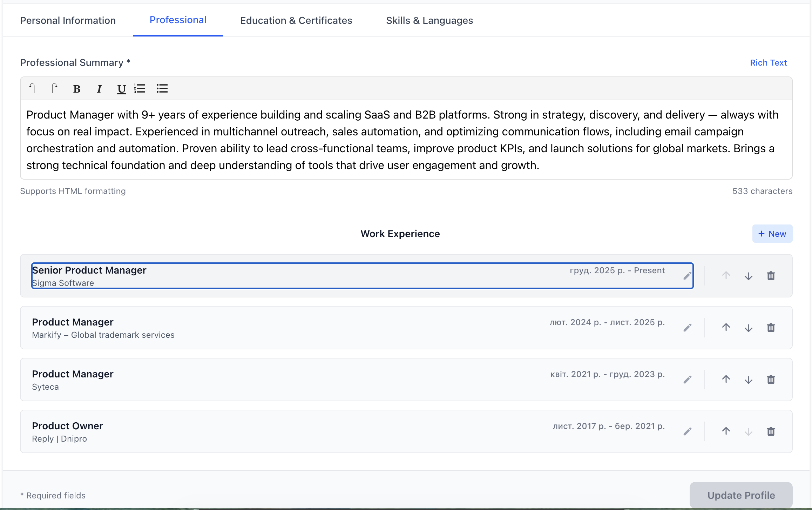Screen dimensions: 812x510
Task: Click the Product Manager title at Markify
Action: coord(73,322)
